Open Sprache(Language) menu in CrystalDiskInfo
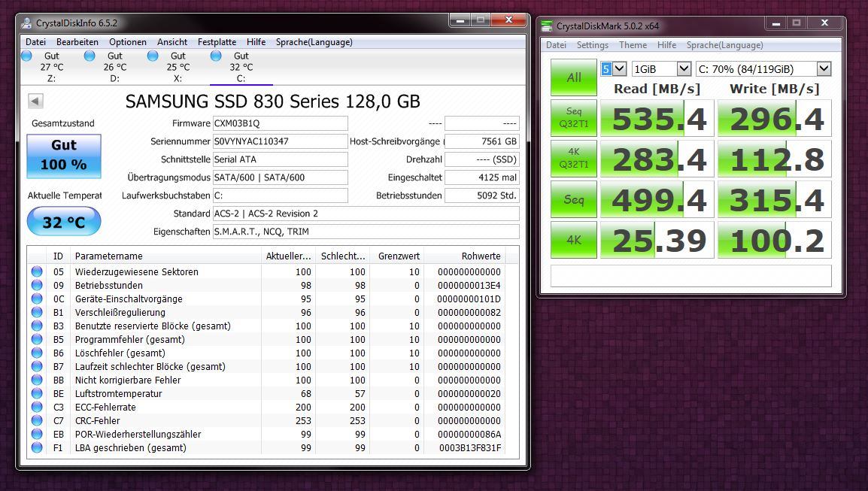This screenshot has height=491, width=868. [x=314, y=42]
